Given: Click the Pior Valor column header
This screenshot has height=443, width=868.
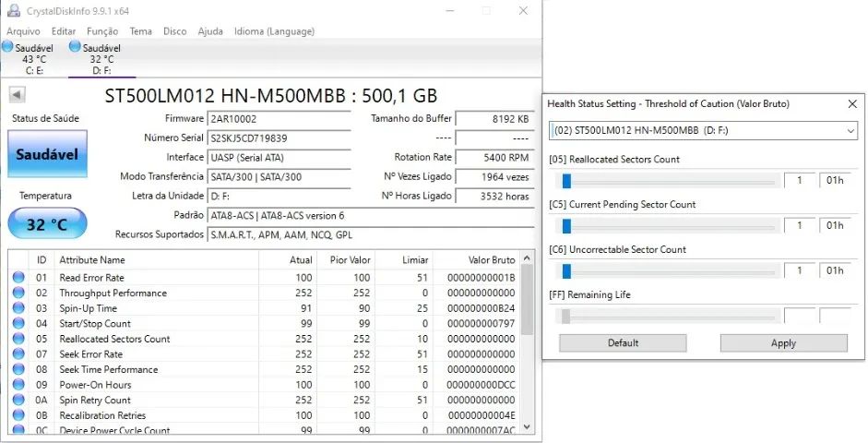Looking at the screenshot, I should pyautogui.click(x=350, y=259).
